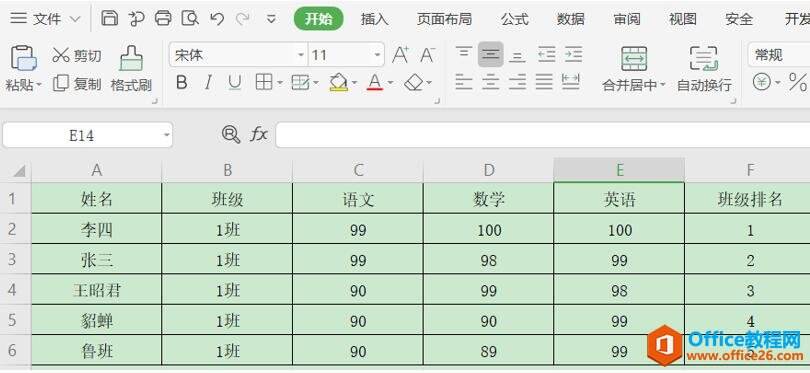The height and width of the screenshot is (373, 810).
Task: Align text left
Action: [463, 82]
